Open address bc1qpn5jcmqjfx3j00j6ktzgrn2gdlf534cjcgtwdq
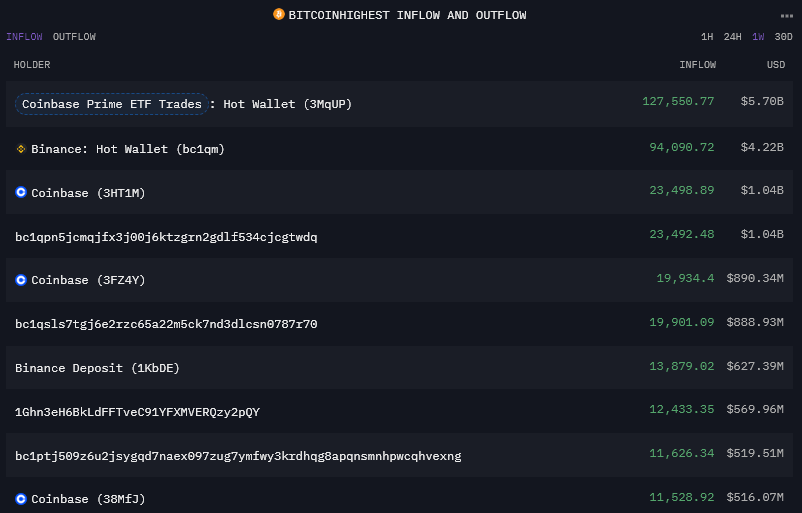The image size is (802, 513). (x=166, y=237)
